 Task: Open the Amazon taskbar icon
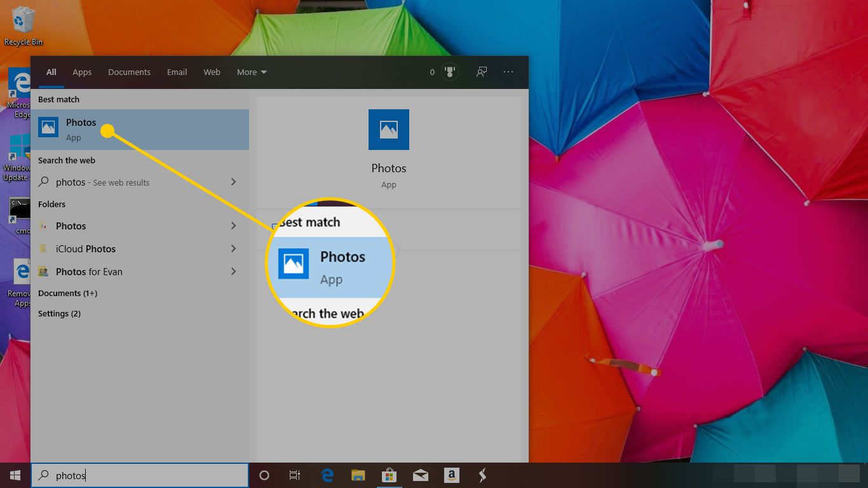pos(451,475)
